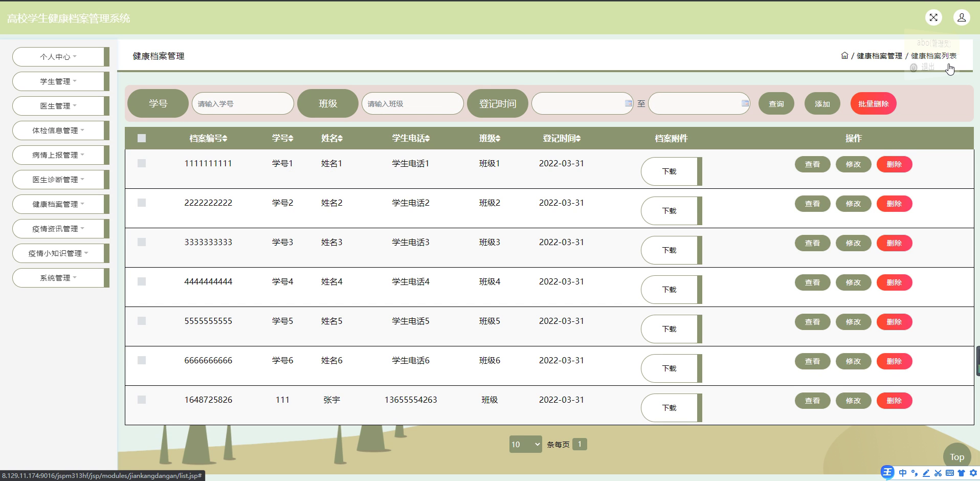Open the rows-per-page dropdown showing 10
Screen dimensions: 980x481
[x=525, y=444]
